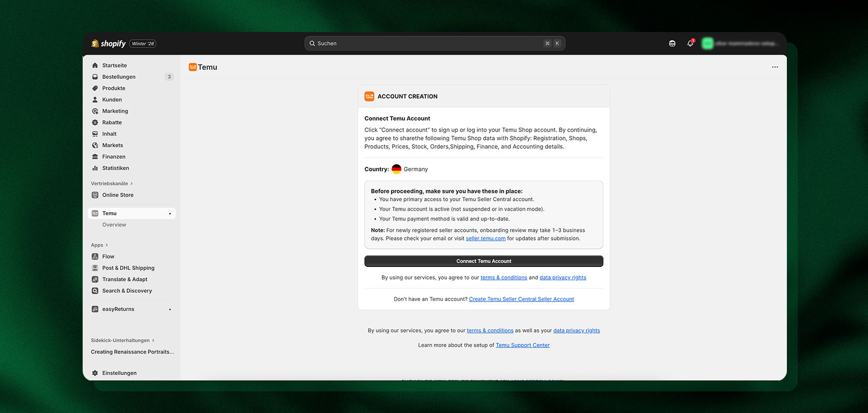Click the Finanzen bank icon
Screen dimensions: 868x413
coord(95,156)
